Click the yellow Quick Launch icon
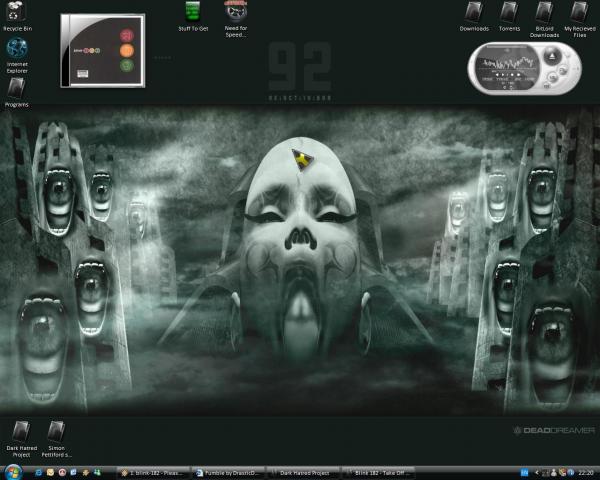The height and width of the screenshot is (480, 600). click(x=50, y=472)
